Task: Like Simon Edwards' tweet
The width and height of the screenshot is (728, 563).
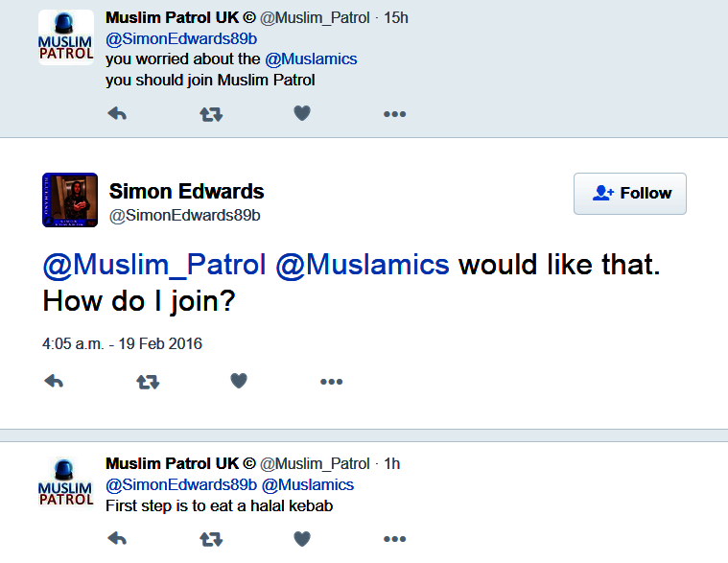Action: pos(239,381)
